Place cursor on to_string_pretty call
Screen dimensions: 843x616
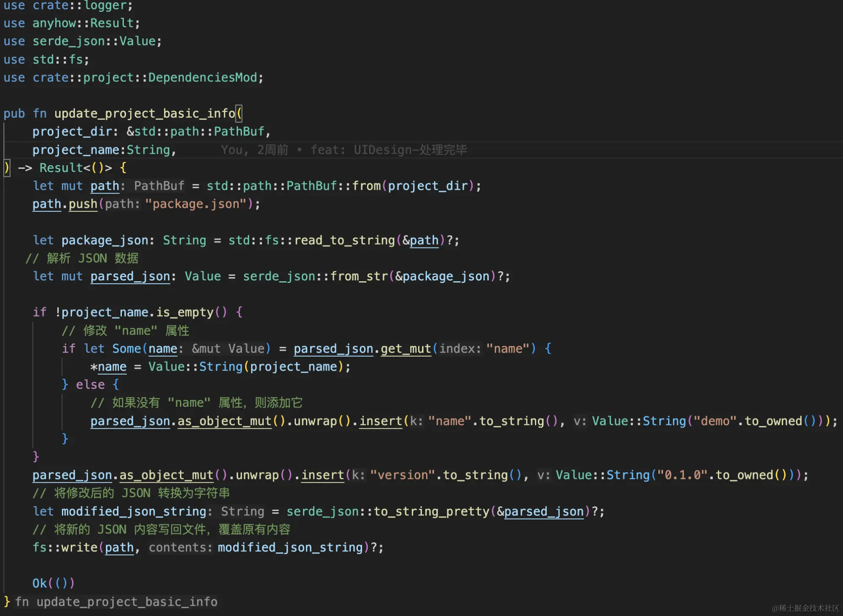click(431, 511)
